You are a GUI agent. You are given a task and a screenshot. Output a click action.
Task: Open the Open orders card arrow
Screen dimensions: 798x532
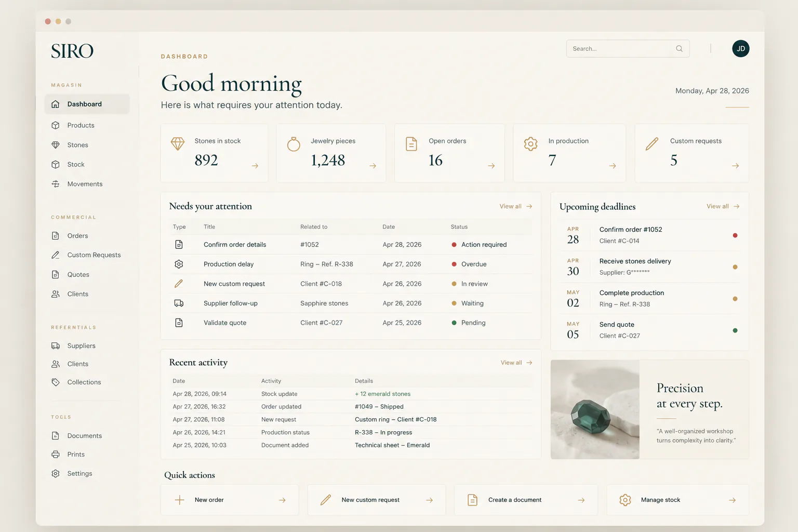point(491,166)
